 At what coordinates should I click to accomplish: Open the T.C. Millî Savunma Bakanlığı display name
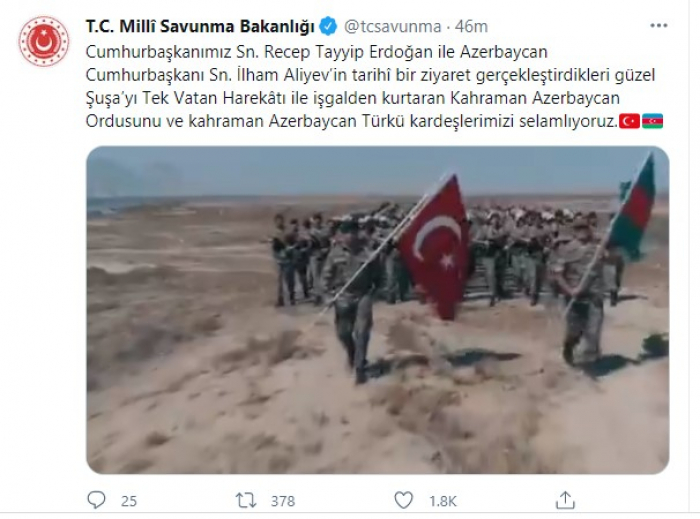pos(200,27)
